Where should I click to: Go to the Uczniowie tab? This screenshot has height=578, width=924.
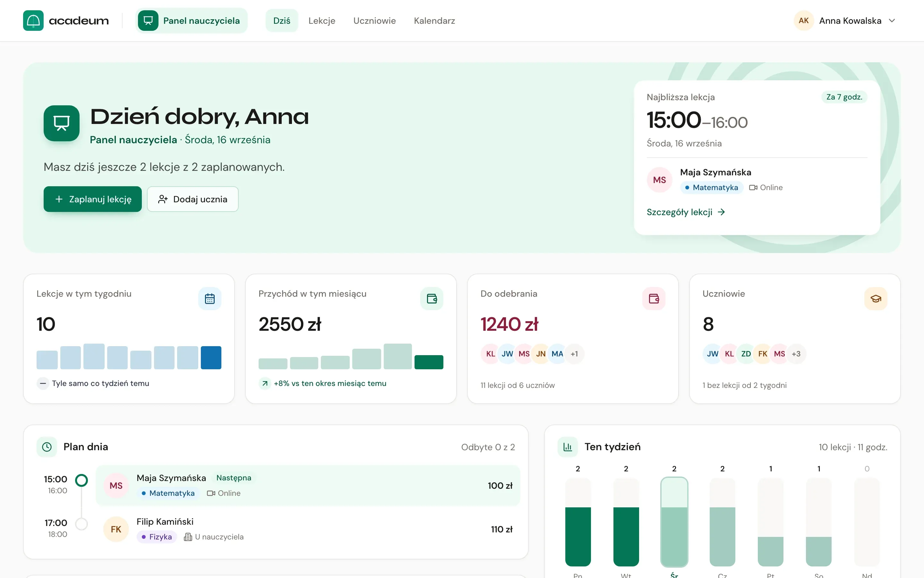click(374, 21)
